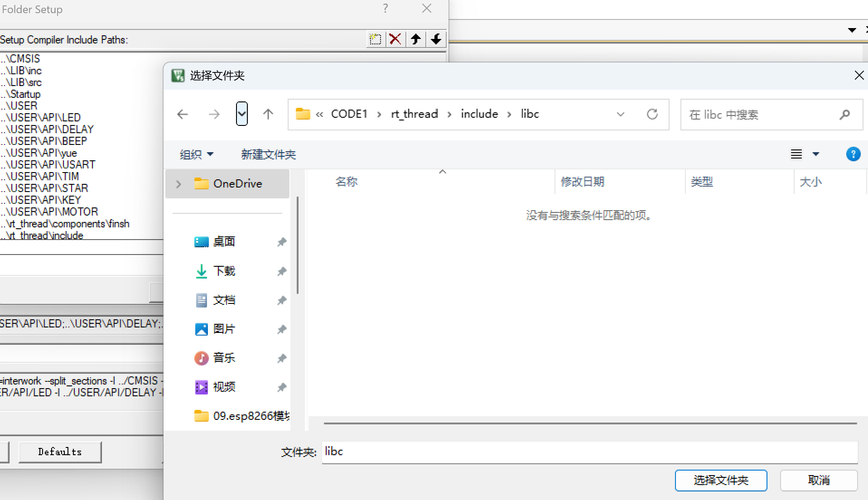
Task: Click the Defaults button
Action: pyautogui.click(x=60, y=452)
